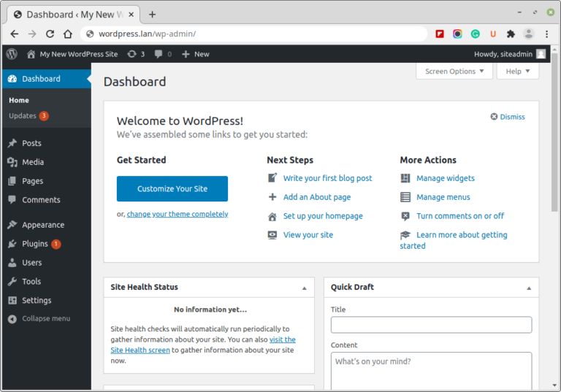
Task: Open the Posts menu in sidebar
Action: pos(31,143)
